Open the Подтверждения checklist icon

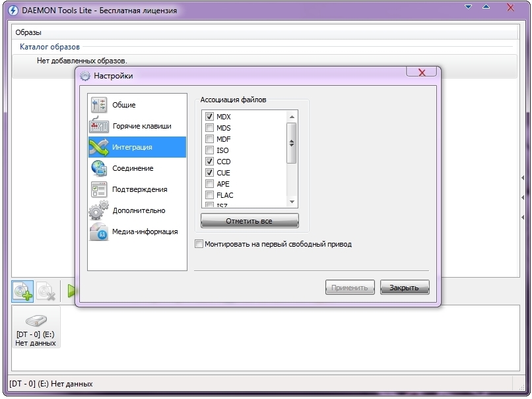click(99, 189)
